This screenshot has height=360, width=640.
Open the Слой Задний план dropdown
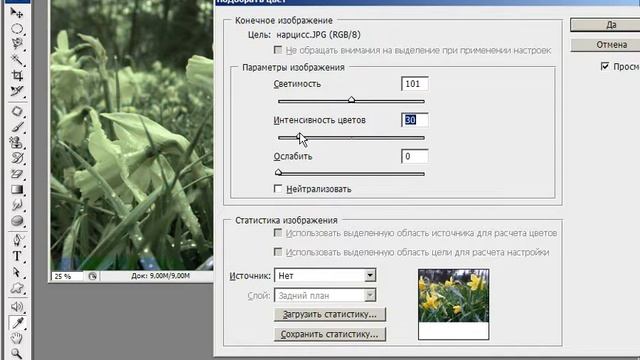coord(325,295)
